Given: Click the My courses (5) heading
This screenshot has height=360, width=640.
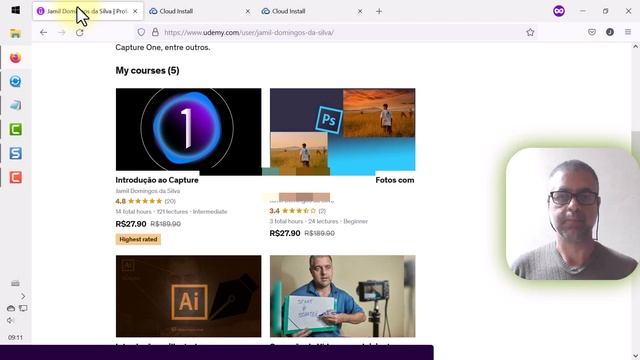Looking at the screenshot, I should click(147, 71).
